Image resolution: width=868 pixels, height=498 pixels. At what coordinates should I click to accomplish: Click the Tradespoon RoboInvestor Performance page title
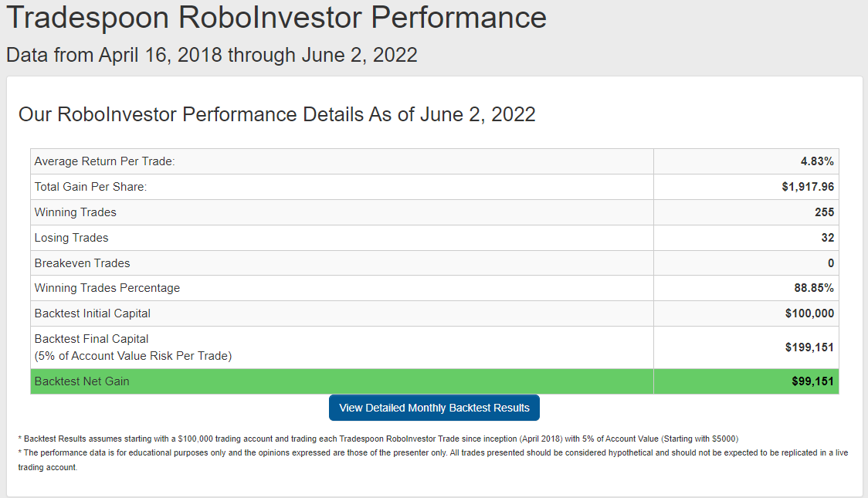pos(276,17)
